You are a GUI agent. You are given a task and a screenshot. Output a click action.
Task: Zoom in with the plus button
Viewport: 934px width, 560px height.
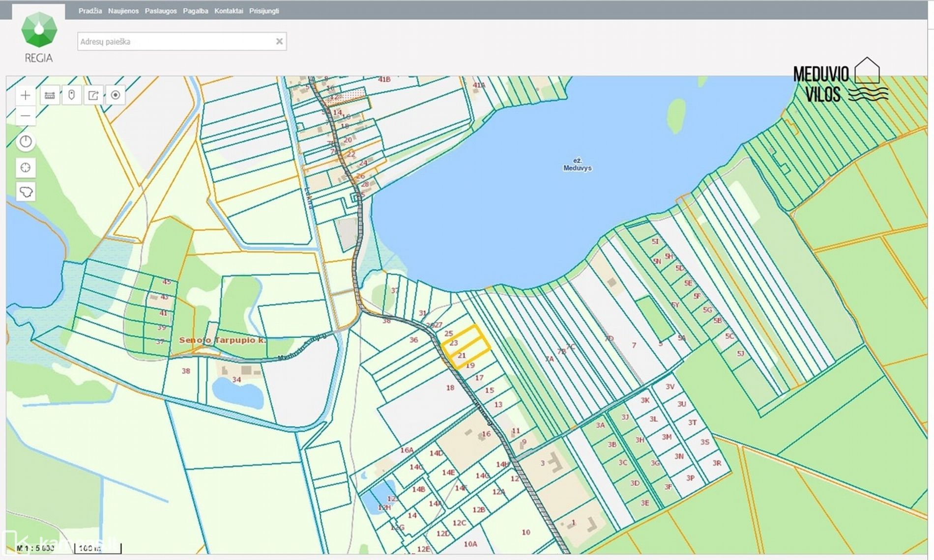click(x=26, y=95)
